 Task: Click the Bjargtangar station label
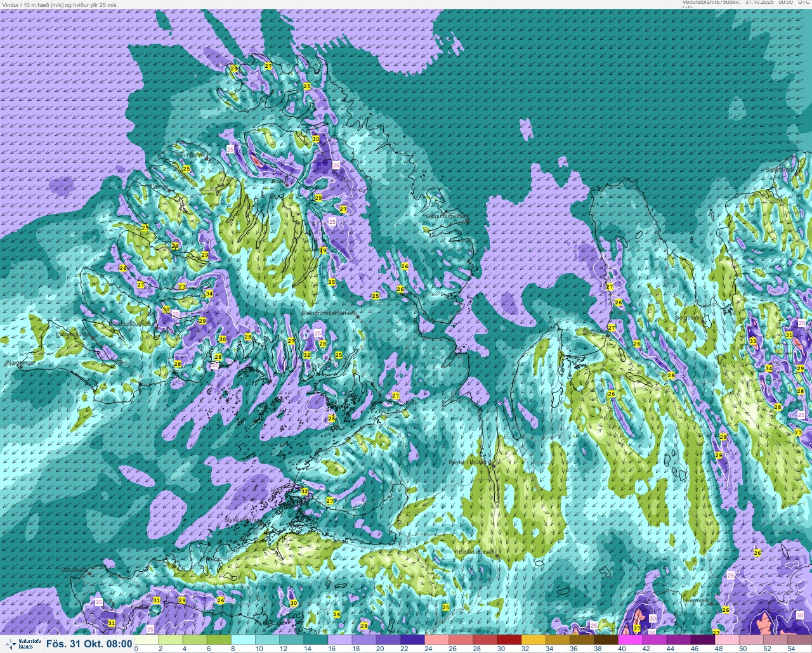point(21,363)
